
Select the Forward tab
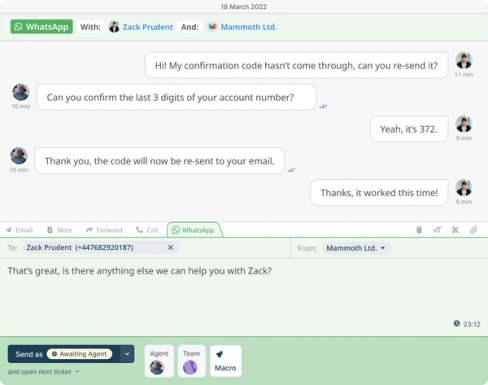coord(104,230)
